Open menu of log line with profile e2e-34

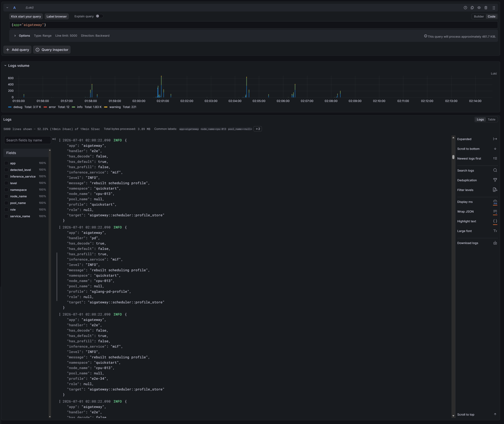60,314
